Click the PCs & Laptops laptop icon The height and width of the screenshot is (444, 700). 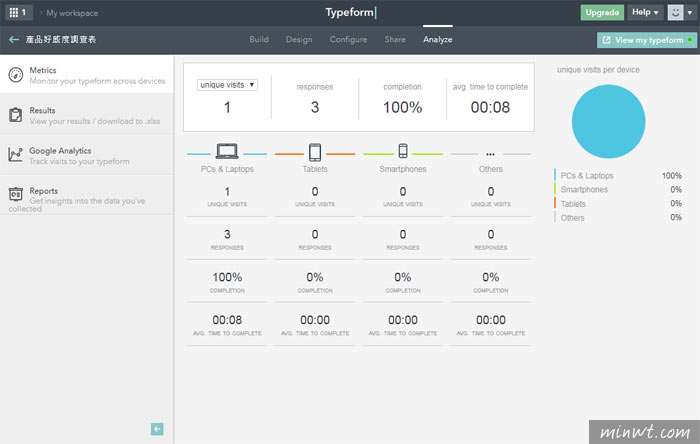[227, 151]
